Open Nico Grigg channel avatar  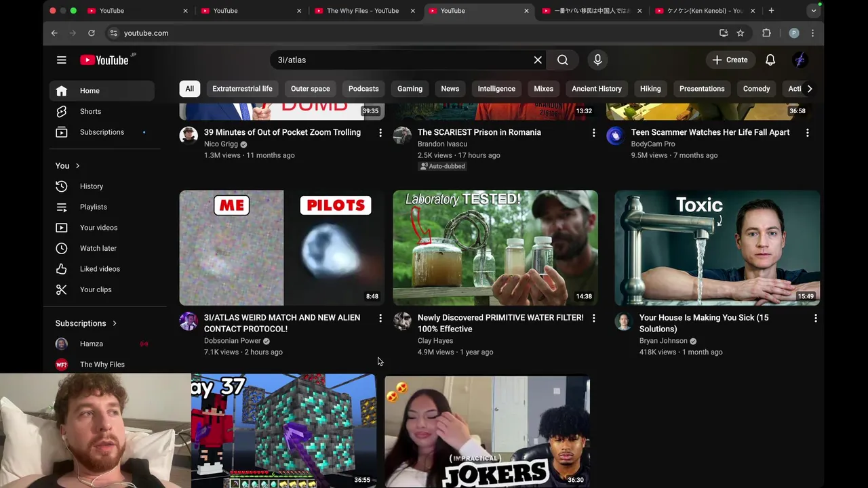189,136
